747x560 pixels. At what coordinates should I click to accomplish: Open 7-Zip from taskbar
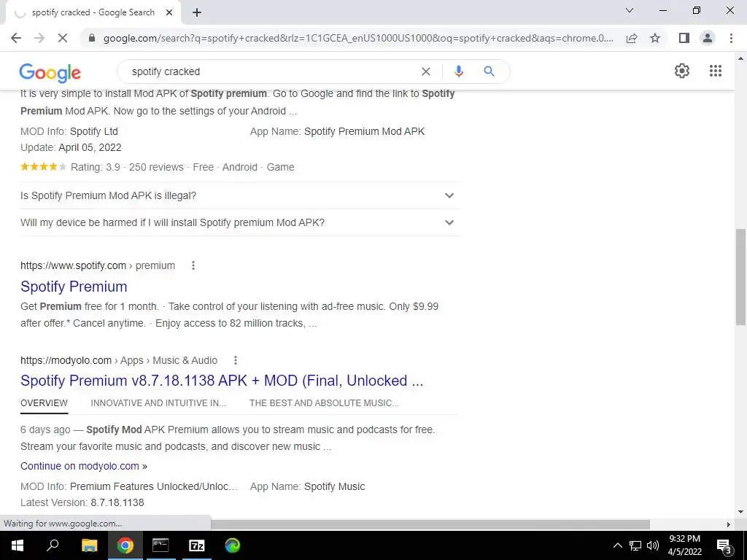(x=197, y=545)
